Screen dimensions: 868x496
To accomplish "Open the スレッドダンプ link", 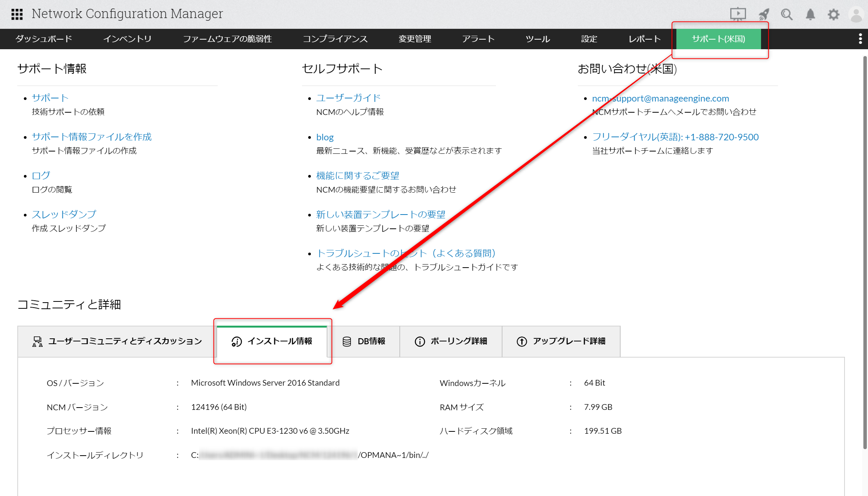I will pos(64,215).
